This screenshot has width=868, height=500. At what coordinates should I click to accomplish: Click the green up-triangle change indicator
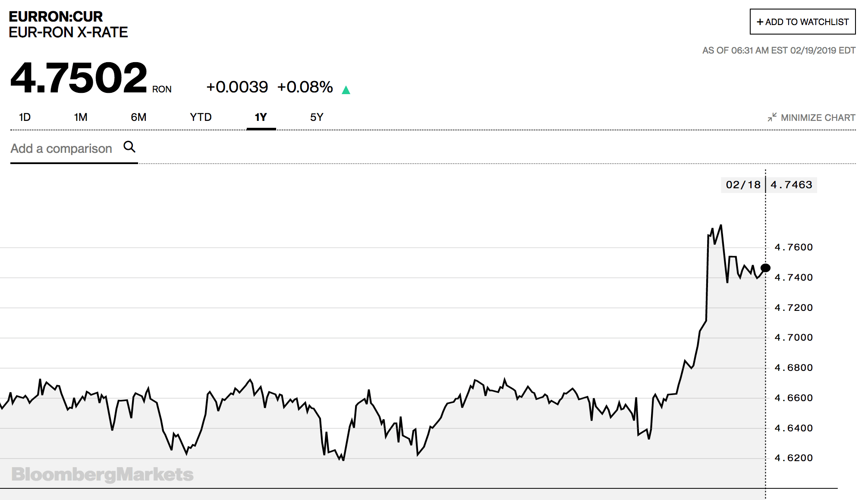(x=346, y=90)
